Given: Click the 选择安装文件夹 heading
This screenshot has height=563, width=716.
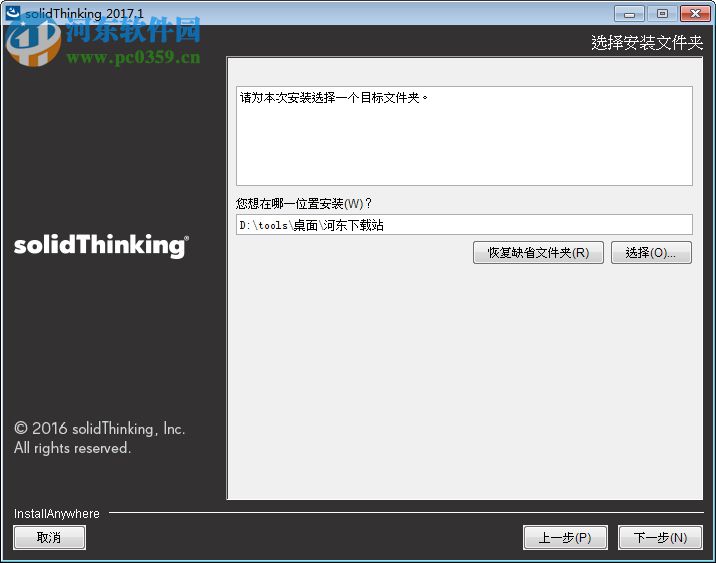Looking at the screenshot, I should point(647,42).
